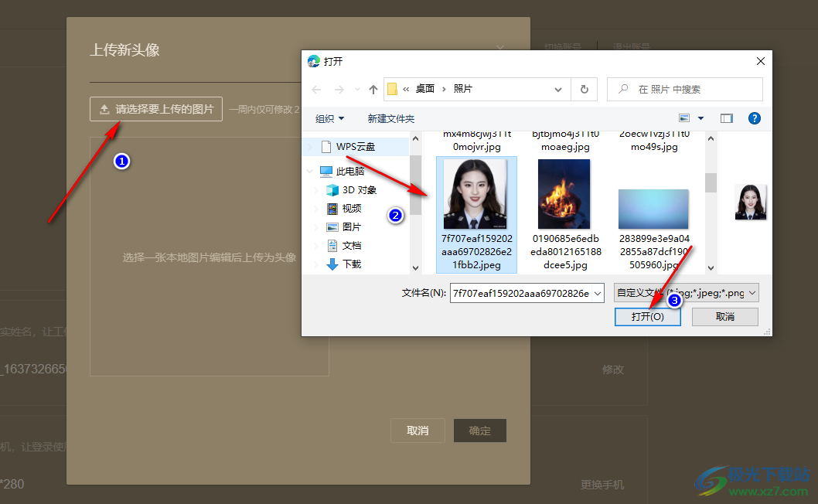Open the file type filter dropdown

pos(686,293)
